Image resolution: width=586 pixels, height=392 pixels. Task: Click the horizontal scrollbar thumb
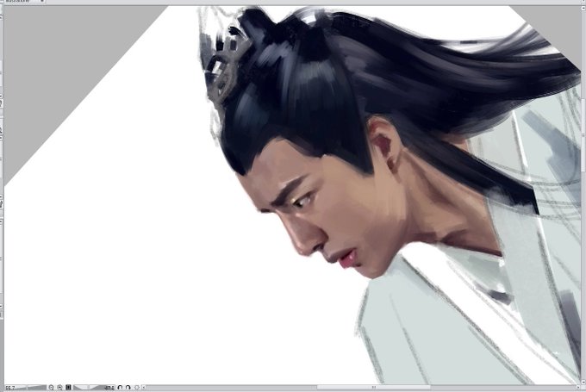tap(374, 388)
